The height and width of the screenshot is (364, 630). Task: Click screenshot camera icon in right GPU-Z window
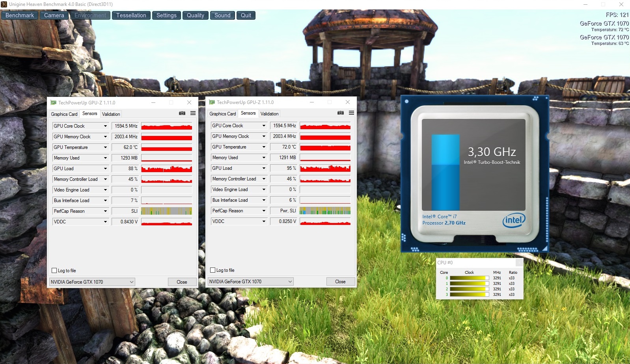[340, 113]
